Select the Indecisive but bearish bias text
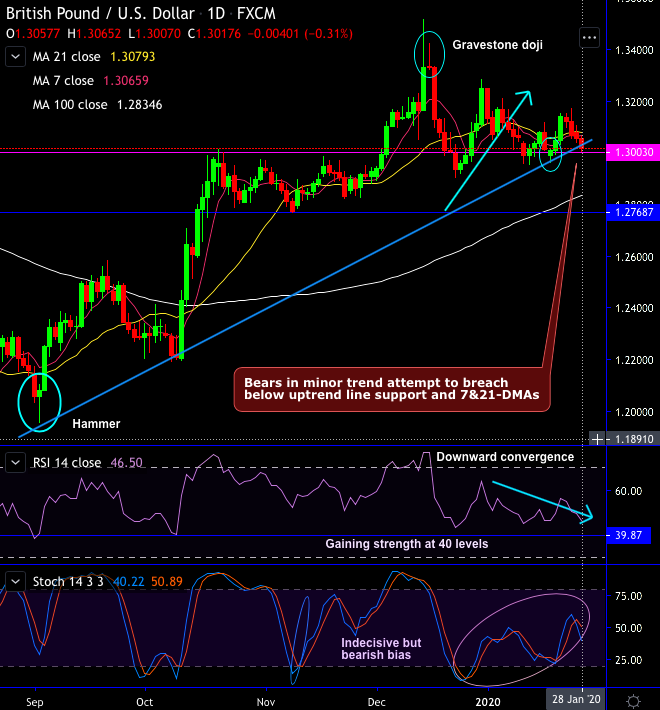Screen dimensions: 660x710 (381, 649)
